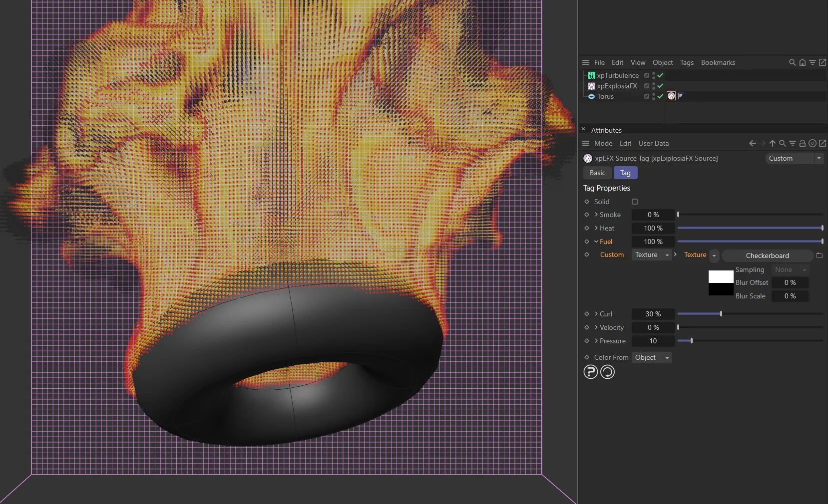Viewport: 828px width, 504px height.
Task: Open the Bookmarks menu
Action: point(718,62)
